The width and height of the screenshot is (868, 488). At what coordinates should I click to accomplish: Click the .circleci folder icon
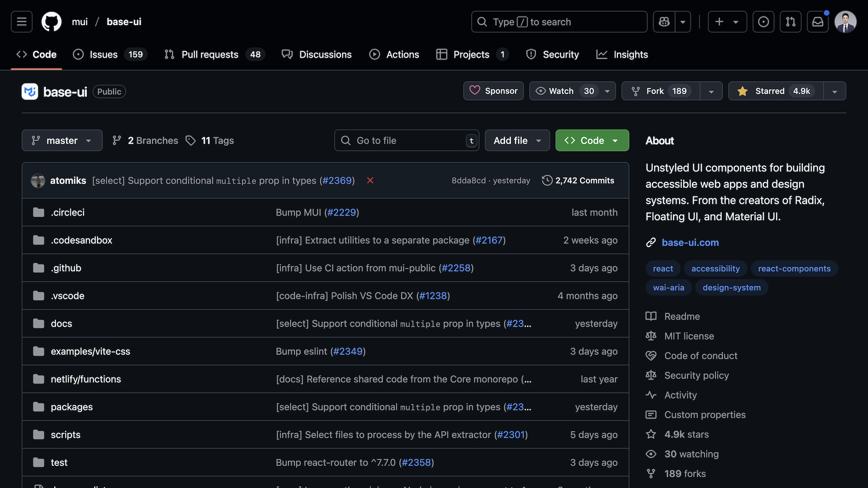[x=39, y=213]
